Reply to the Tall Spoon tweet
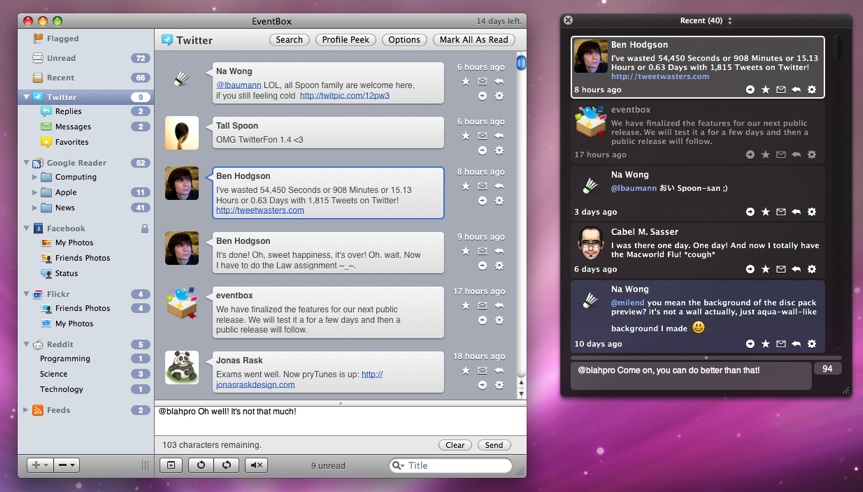The width and height of the screenshot is (863, 492). coord(499,136)
